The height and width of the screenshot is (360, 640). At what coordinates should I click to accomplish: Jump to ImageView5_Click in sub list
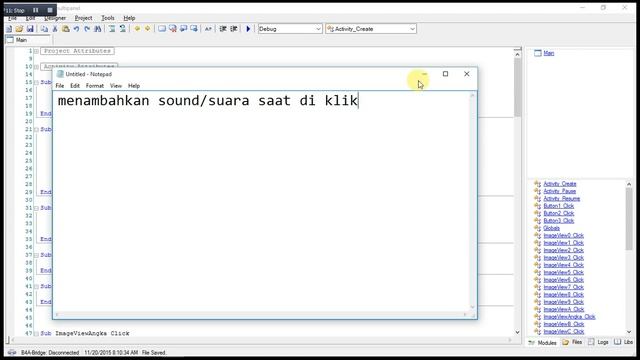tap(564, 273)
